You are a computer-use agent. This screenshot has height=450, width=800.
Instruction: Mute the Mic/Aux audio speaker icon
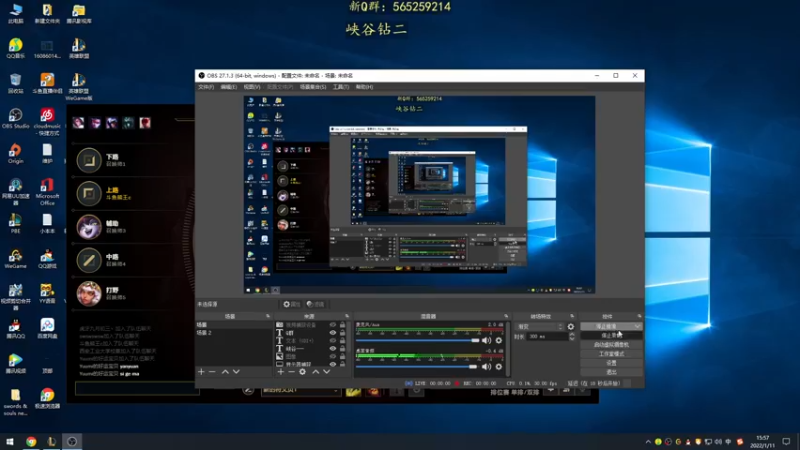click(486, 340)
